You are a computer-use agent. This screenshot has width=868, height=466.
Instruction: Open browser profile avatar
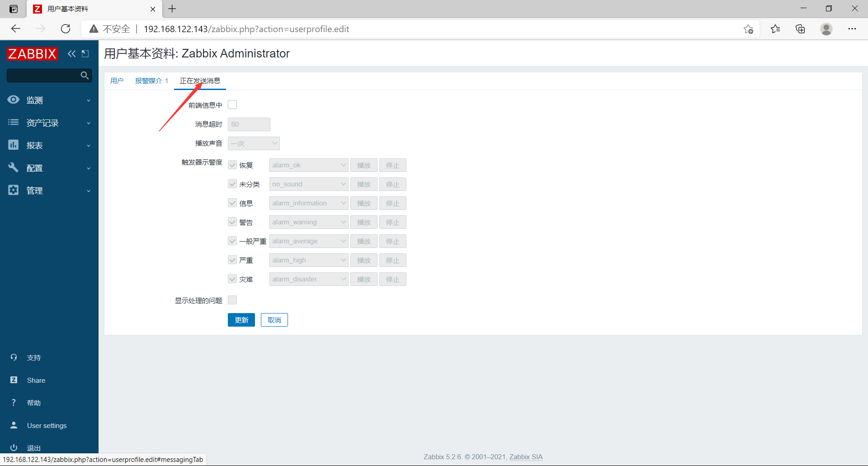point(826,29)
